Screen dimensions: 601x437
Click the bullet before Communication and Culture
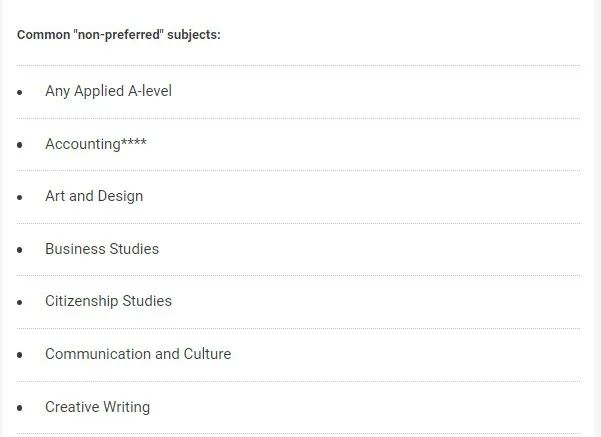(20, 355)
